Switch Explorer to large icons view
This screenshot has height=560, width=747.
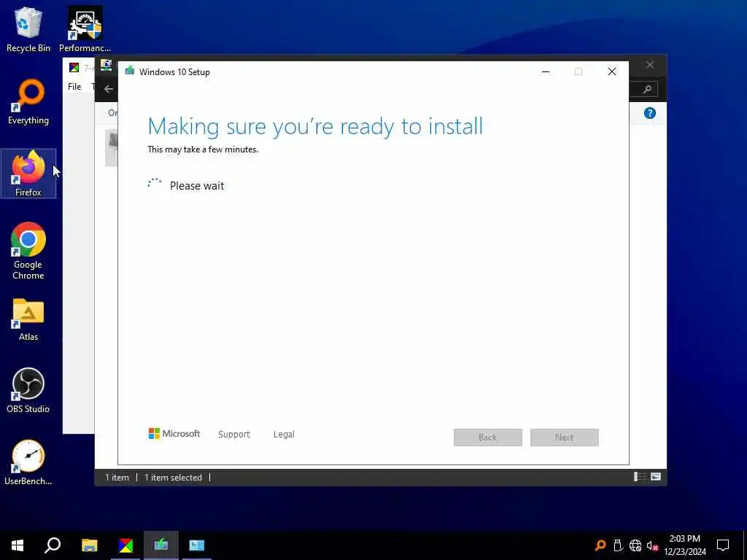point(656,477)
